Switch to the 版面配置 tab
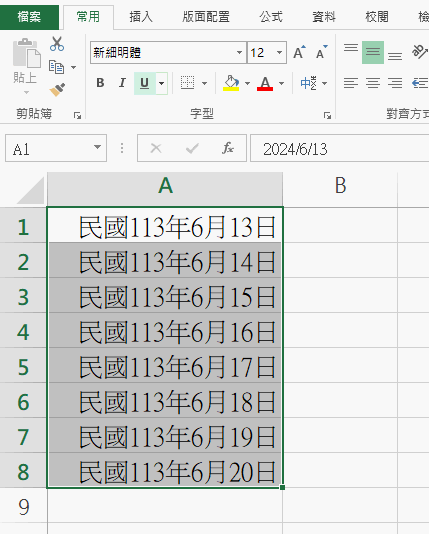Screen dimensions: 429x534 206,17
